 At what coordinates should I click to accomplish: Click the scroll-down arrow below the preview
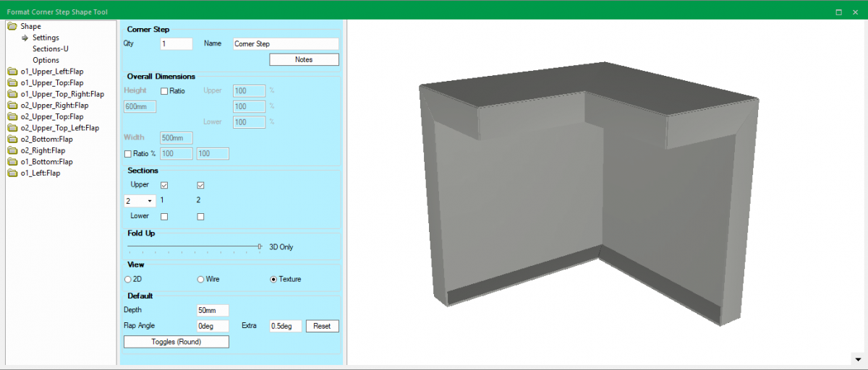point(858,358)
